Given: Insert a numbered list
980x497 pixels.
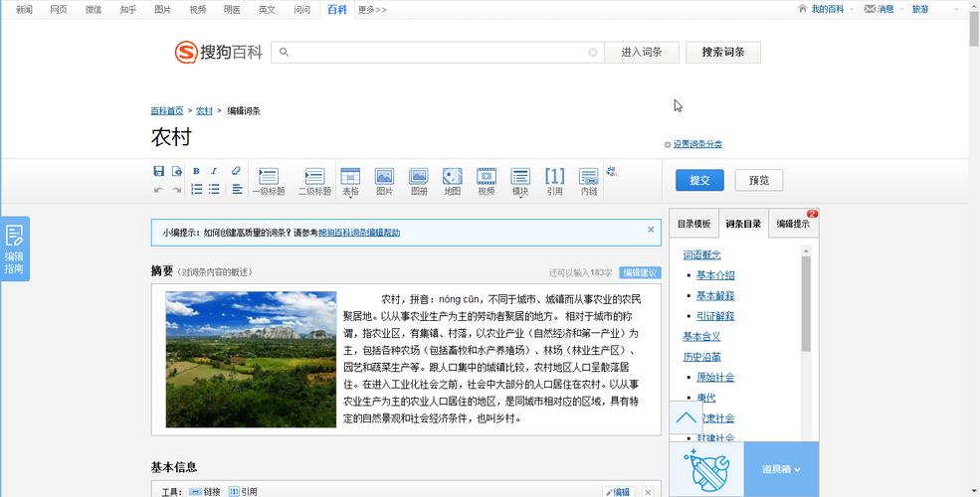Looking at the screenshot, I should [x=196, y=189].
